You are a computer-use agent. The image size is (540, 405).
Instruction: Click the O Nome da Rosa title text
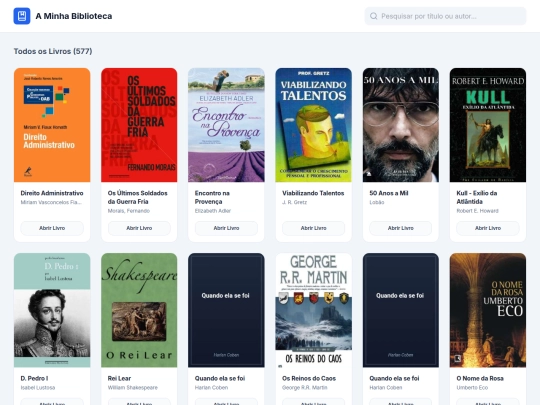click(480, 378)
